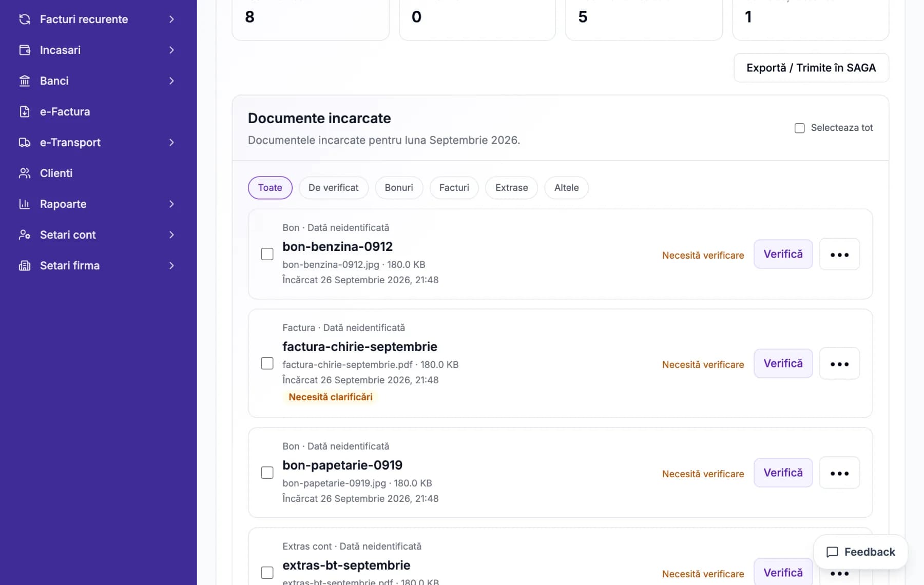Check the factura-chirie-septembrie checkbox
The width and height of the screenshot is (924, 585).
pos(267,363)
